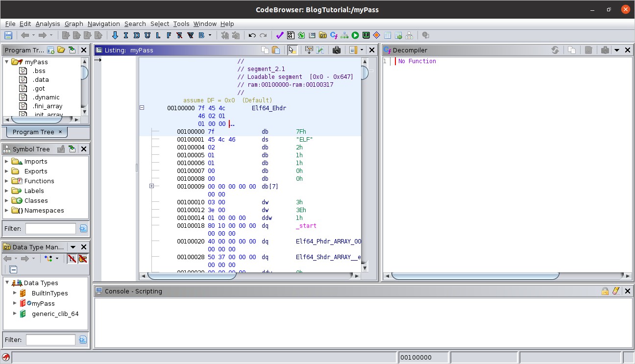Screen dimensions: 635x364
Task: Expand the Namespaces node in Symbol Tree
Action: pos(7,211)
